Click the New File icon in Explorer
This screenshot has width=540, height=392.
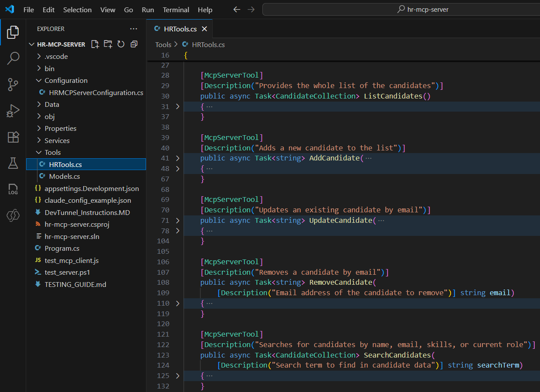[95, 44]
